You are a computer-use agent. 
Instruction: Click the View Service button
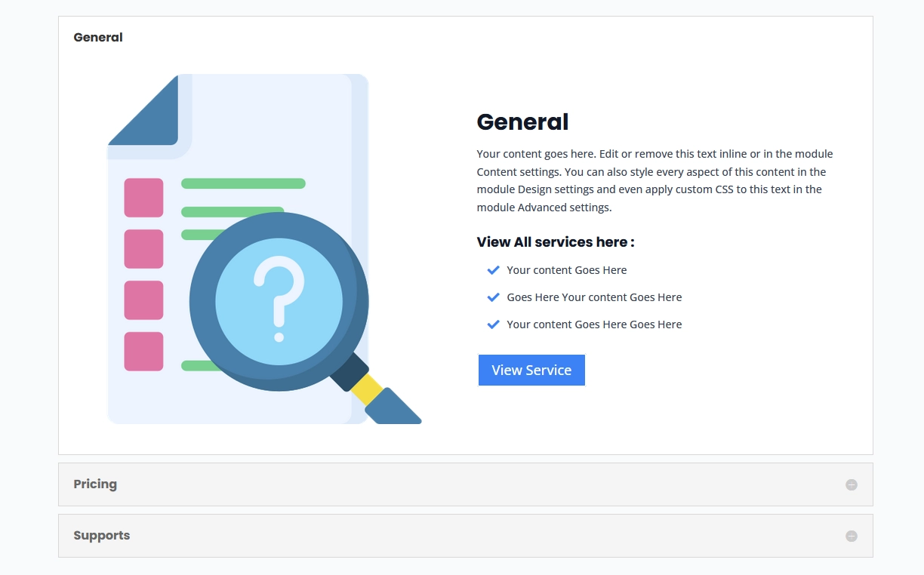[x=531, y=370]
